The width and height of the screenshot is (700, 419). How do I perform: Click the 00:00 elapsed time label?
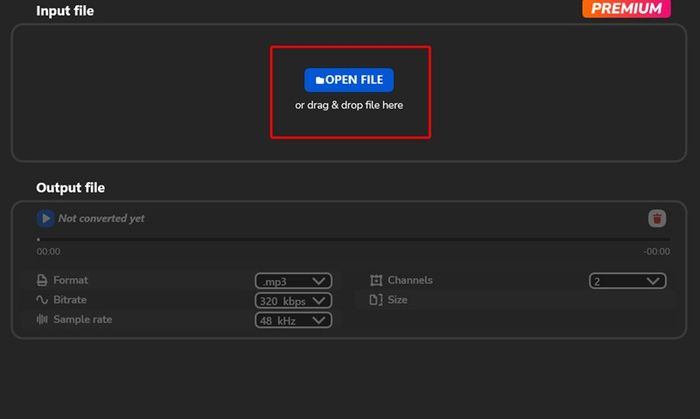pos(48,252)
